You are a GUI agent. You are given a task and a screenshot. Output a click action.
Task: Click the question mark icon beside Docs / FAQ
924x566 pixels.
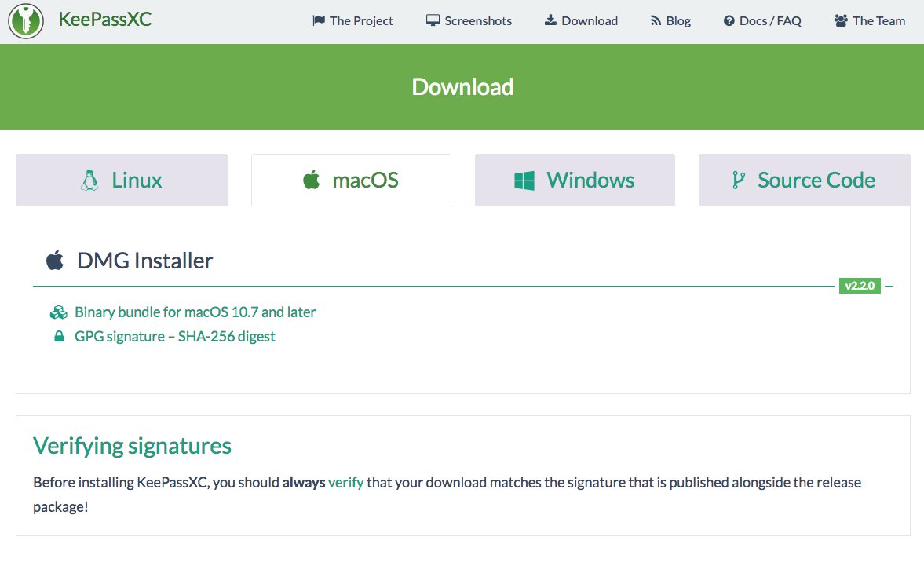[x=729, y=21]
